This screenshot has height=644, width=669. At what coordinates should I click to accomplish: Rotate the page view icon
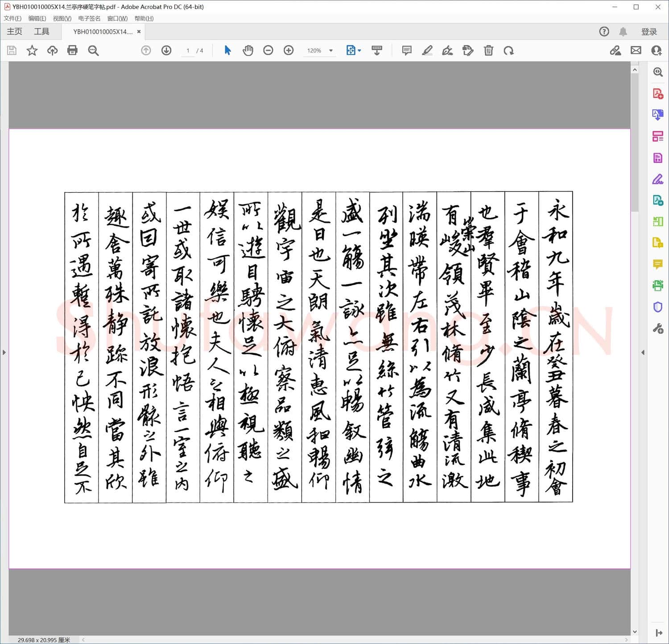508,50
